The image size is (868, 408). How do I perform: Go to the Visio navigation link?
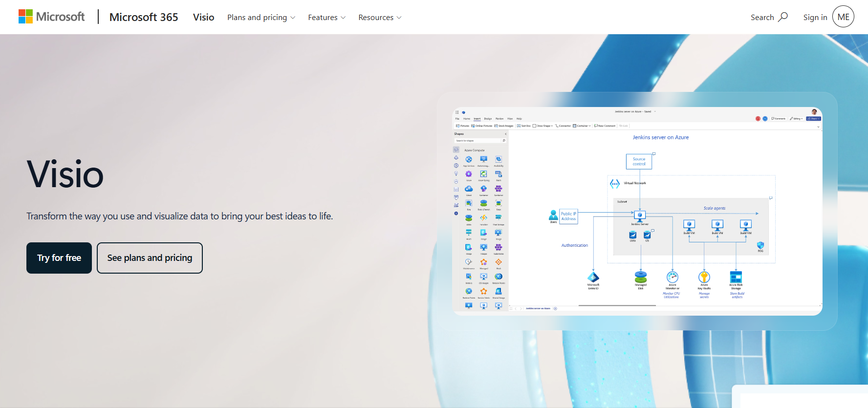tap(203, 17)
